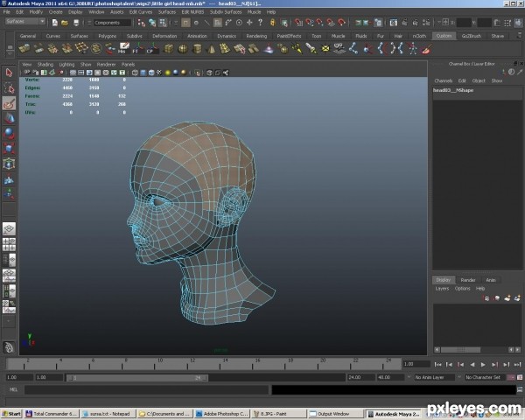Click the go to start button

point(437,364)
